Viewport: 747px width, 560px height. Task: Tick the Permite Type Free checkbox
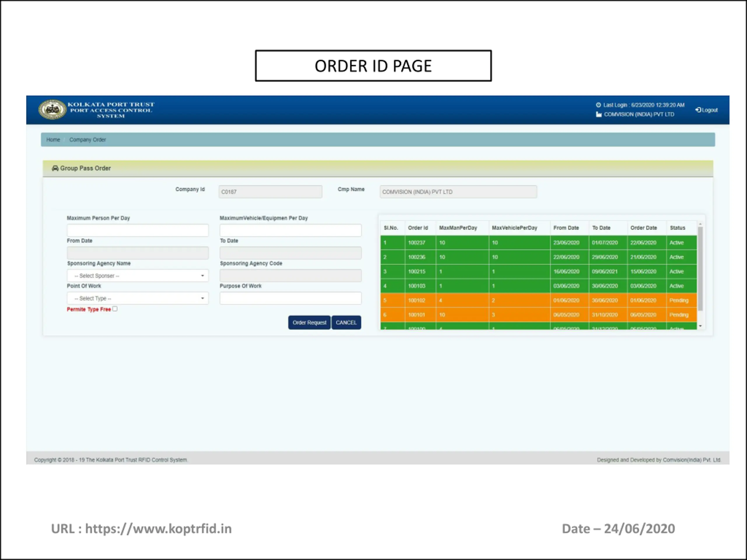[115, 309]
